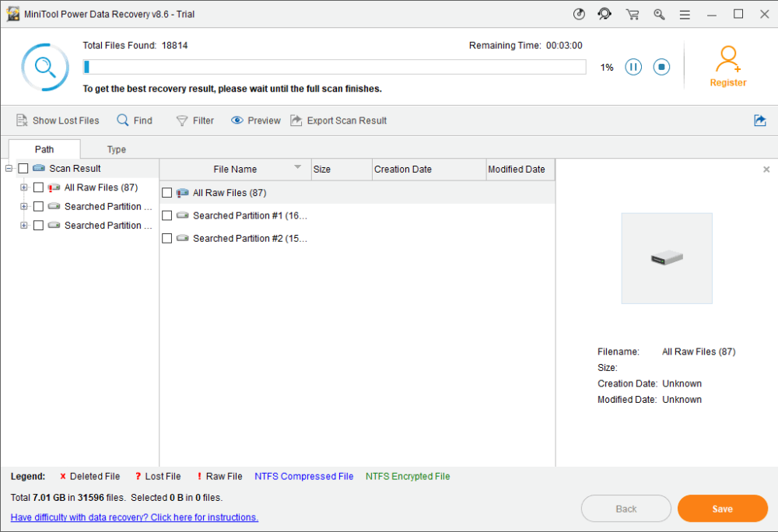The image size is (778, 532).
Task: Click Scan Result label in tree
Action: 75,169
